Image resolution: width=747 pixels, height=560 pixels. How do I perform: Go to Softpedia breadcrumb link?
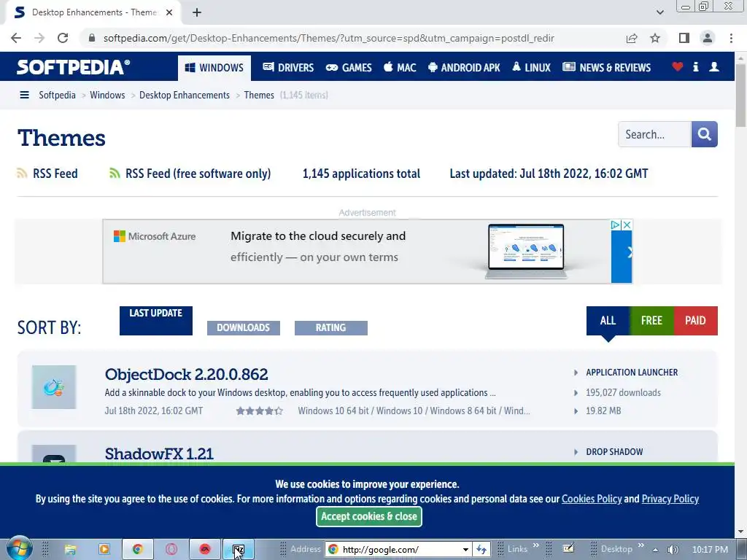click(x=57, y=95)
